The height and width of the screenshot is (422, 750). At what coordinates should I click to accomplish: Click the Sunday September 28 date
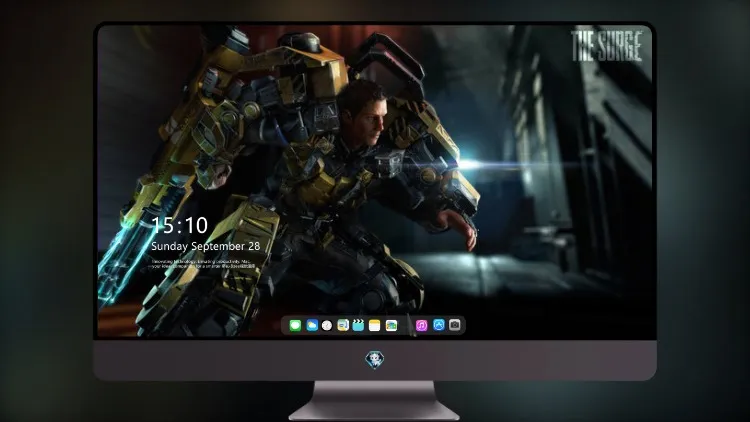tap(206, 246)
